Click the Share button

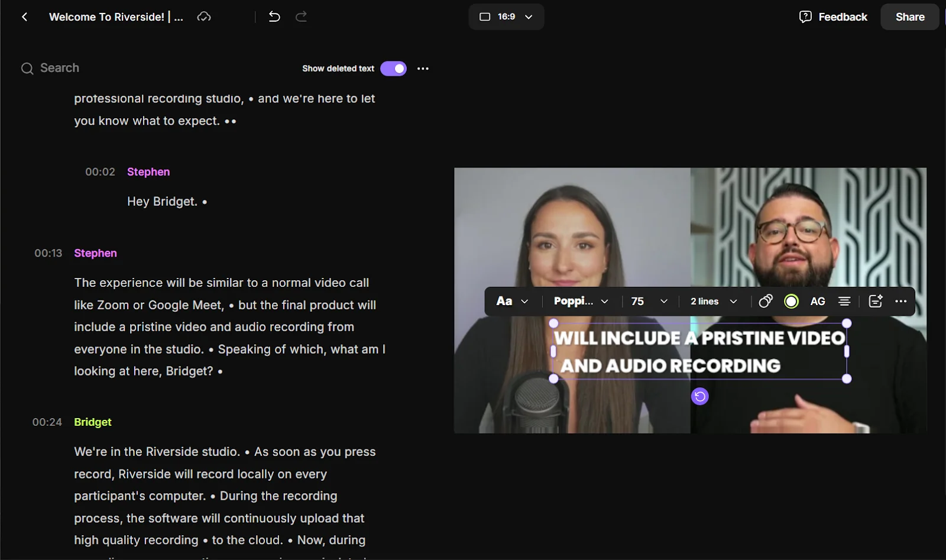tap(909, 17)
